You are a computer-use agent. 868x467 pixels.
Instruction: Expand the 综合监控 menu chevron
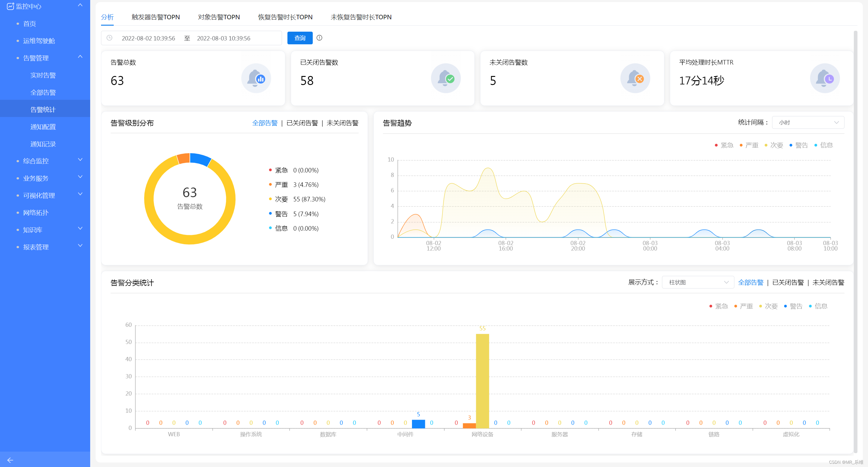[80, 160]
